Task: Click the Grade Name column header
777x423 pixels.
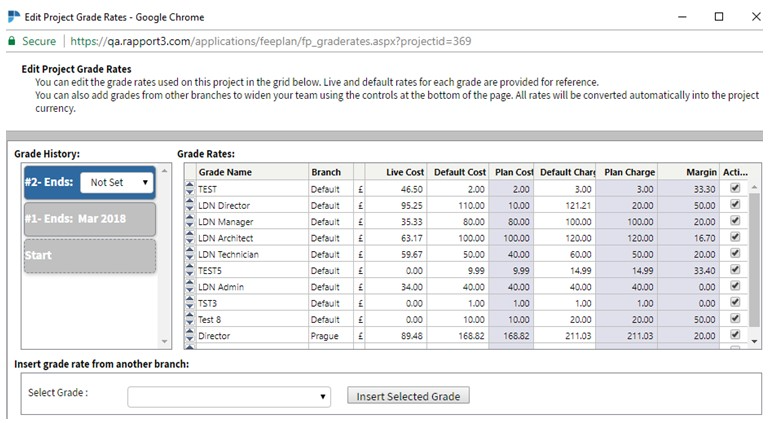Action: point(252,172)
